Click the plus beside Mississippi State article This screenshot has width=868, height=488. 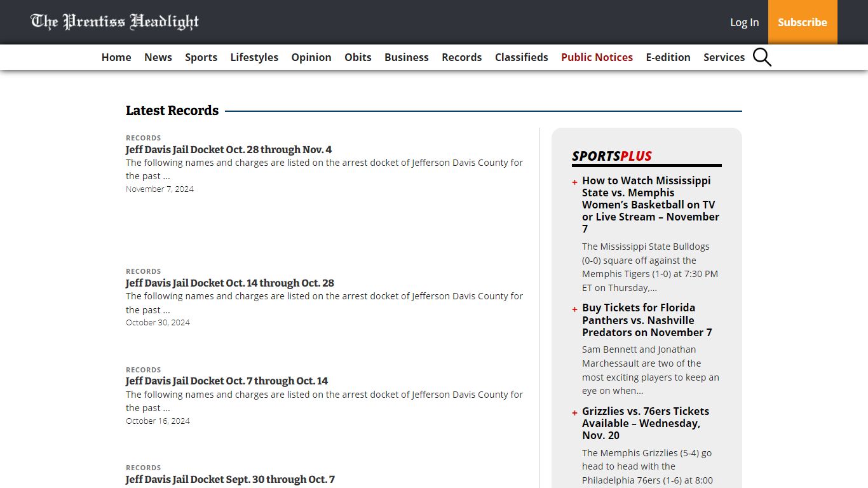tap(574, 182)
